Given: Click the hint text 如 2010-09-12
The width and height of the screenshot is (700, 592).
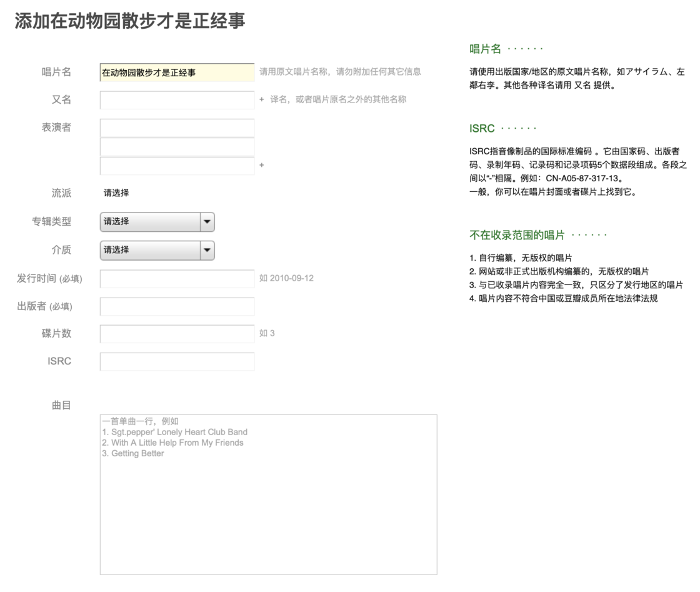Looking at the screenshot, I should 286,278.
